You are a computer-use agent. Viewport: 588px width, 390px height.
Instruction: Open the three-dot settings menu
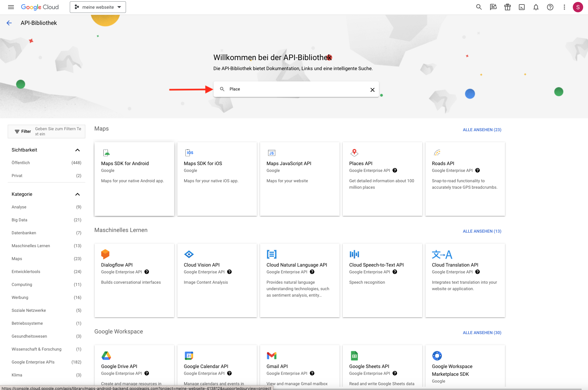[x=564, y=7]
